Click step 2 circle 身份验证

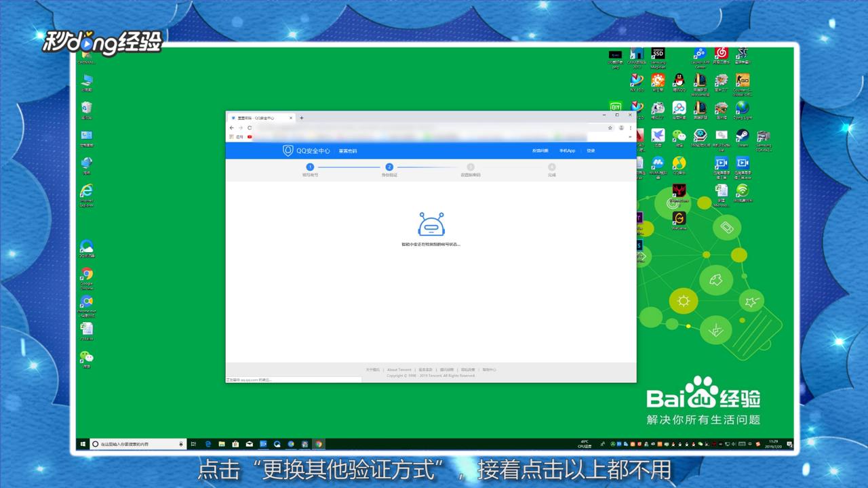(x=389, y=167)
